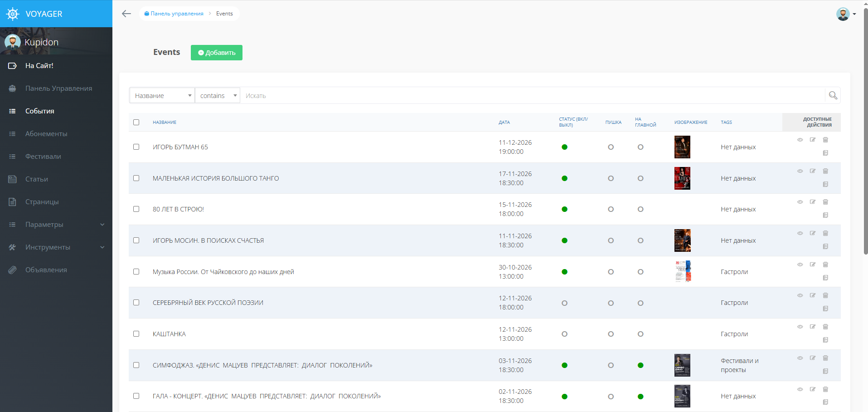
Task: Sort the table by Название column
Action: tap(165, 122)
